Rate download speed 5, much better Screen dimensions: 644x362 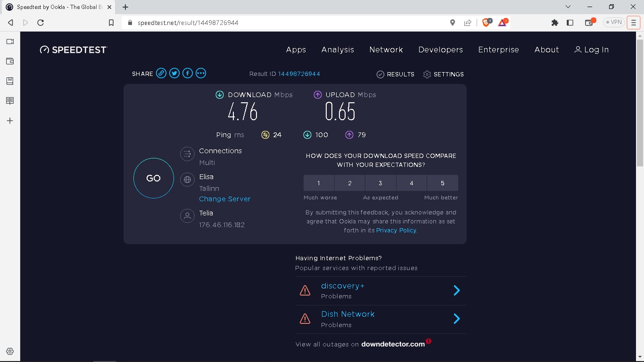(x=443, y=183)
